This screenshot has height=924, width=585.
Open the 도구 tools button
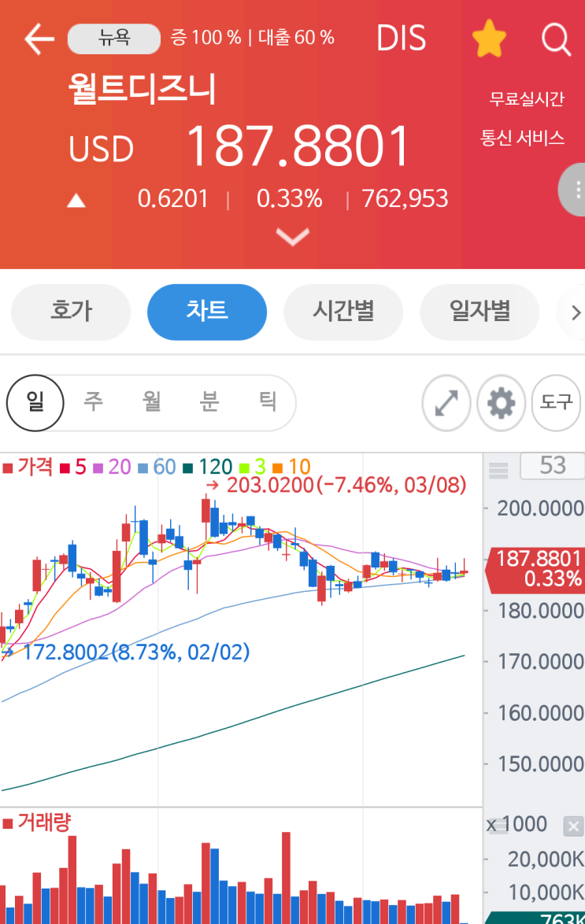(556, 403)
